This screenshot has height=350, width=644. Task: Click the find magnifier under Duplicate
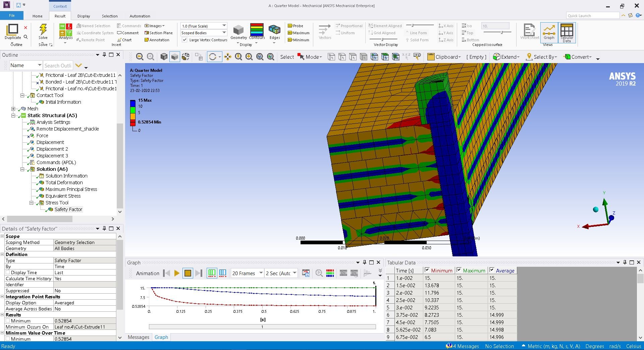click(25, 37)
